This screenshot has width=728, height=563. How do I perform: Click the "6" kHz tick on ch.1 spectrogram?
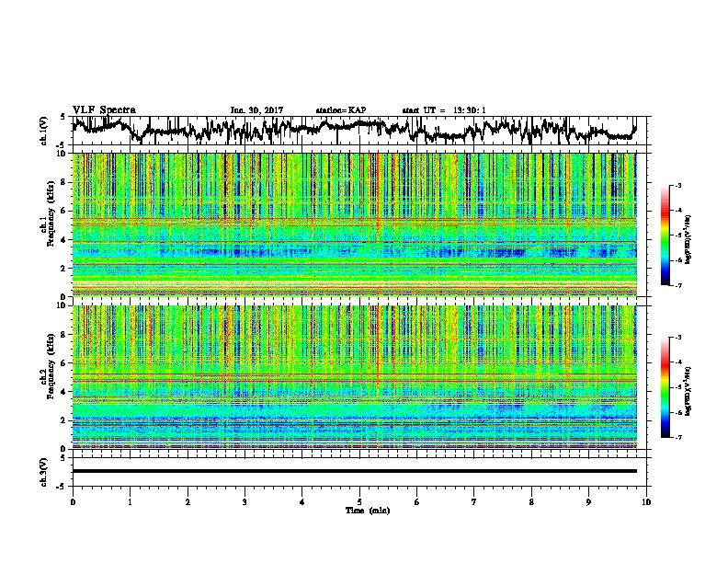64,211
